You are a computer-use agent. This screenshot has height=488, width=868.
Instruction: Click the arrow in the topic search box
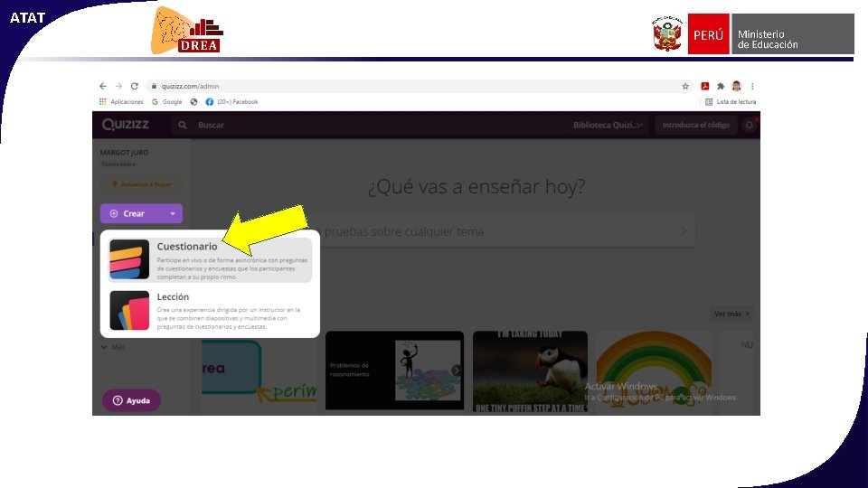click(684, 231)
